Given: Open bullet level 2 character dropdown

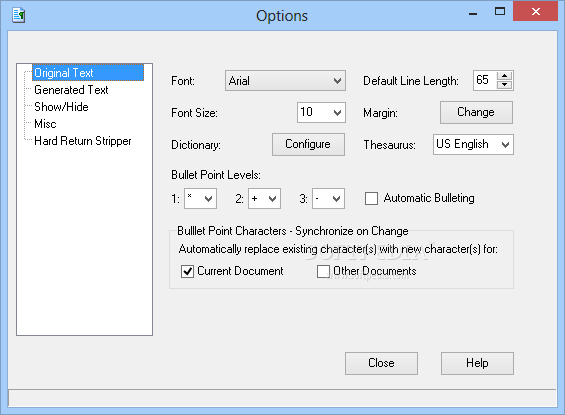Looking at the screenshot, I should pos(264,198).
